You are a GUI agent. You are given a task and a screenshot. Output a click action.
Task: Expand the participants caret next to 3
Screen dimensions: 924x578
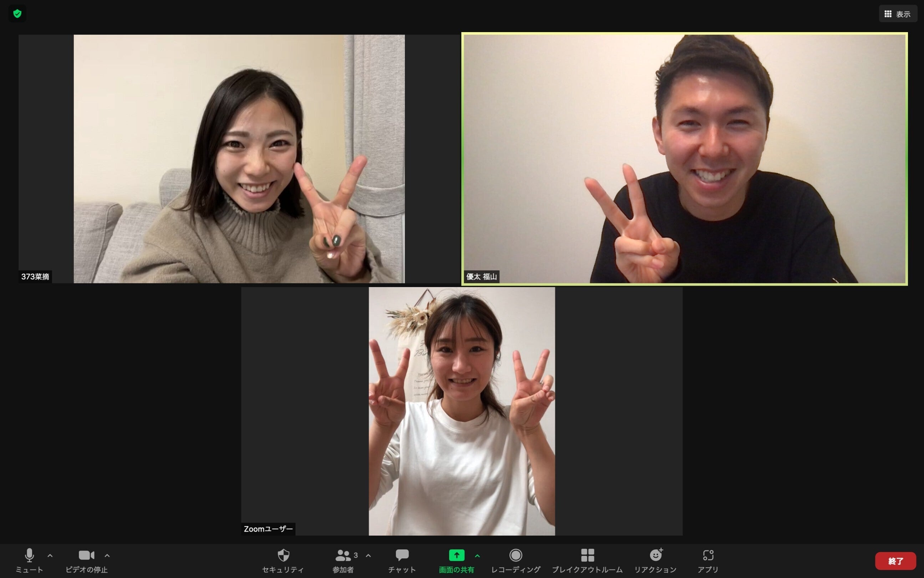[x=368, y=556]
